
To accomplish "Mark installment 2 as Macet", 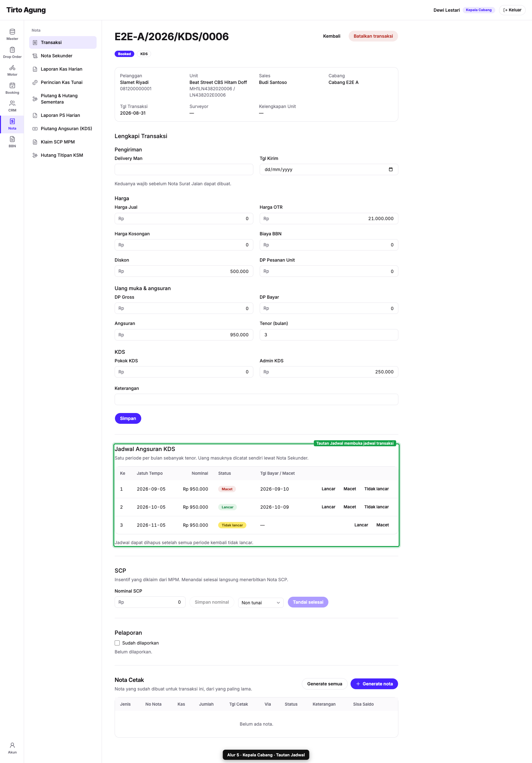I will [350, 507].
